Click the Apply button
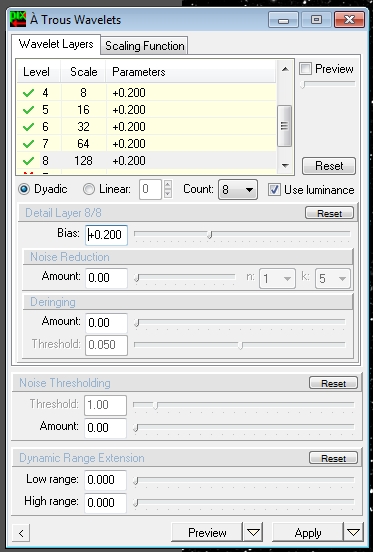373x552 pixels. 308,532
